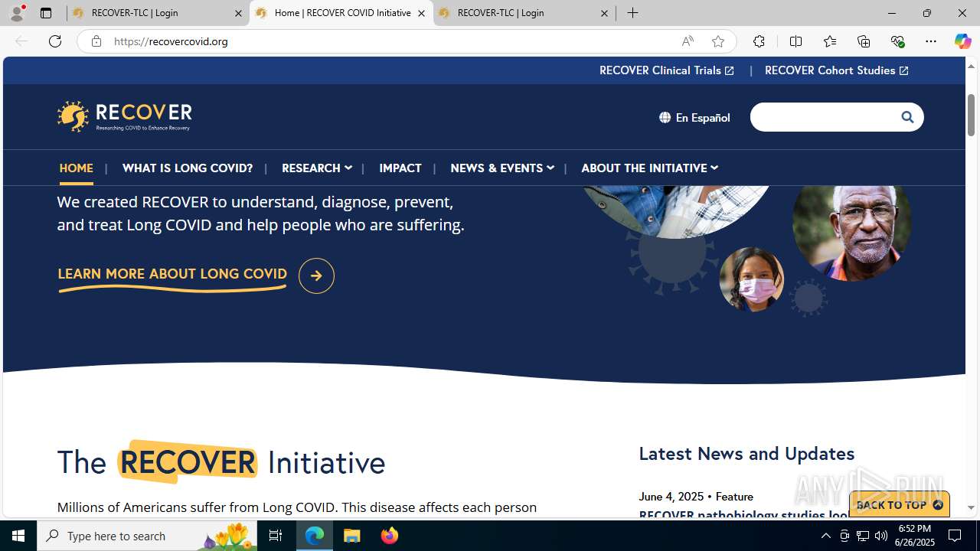Viewport: 980px width, 551px height.
Task: Open the network status icon
Action: [x=863, y=536]
